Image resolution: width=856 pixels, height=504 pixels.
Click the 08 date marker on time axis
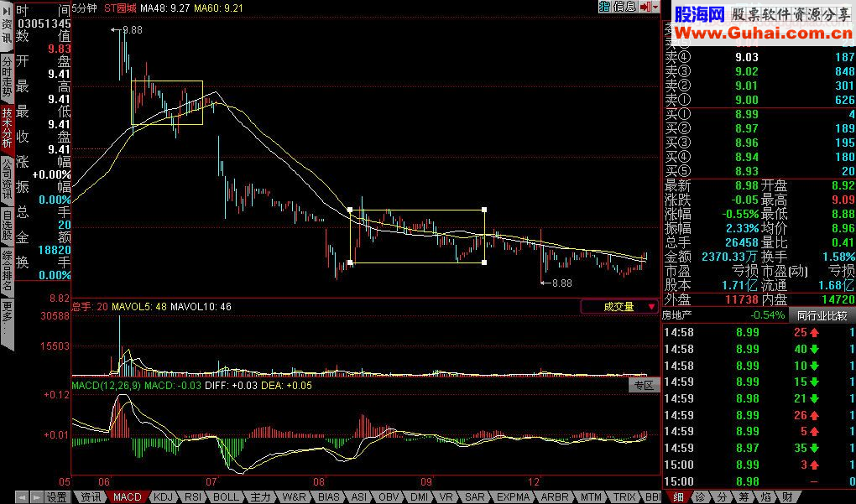click(319, 481)
